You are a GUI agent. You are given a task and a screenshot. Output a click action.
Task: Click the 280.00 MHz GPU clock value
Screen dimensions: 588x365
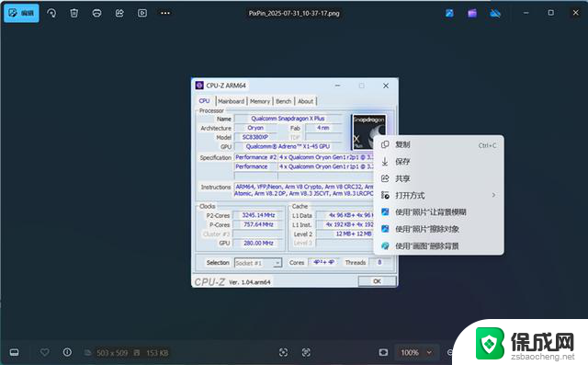coord(258,243)
